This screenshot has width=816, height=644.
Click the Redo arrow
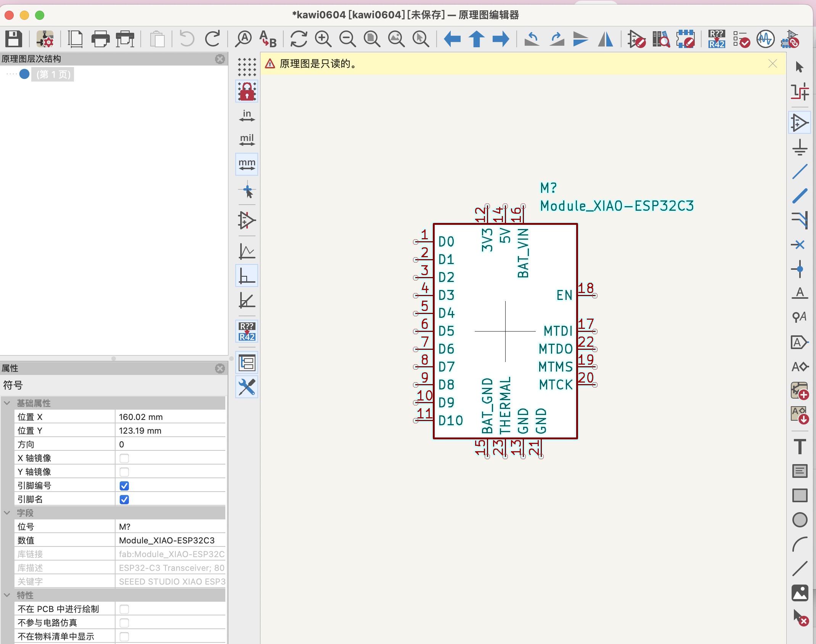pos(212,38)
